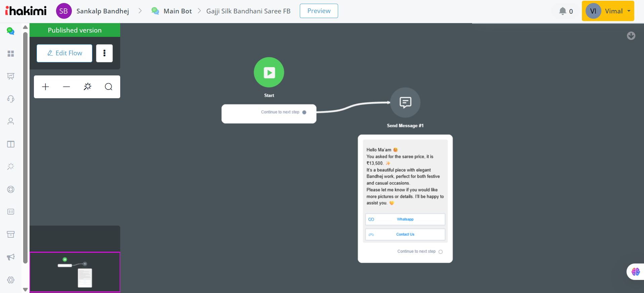This screenshot has height=293, width=644.
Task: Click the download arrow circle icon
Action: point(631,36)
